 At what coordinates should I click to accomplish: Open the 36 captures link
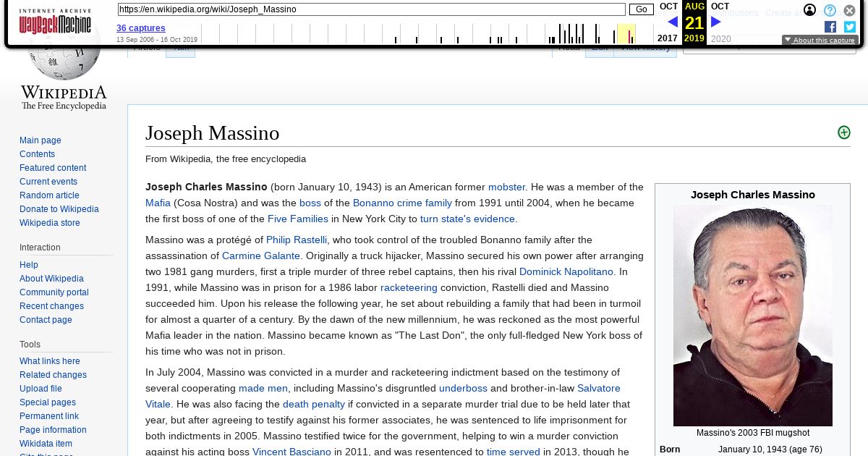tap(141, 28)
